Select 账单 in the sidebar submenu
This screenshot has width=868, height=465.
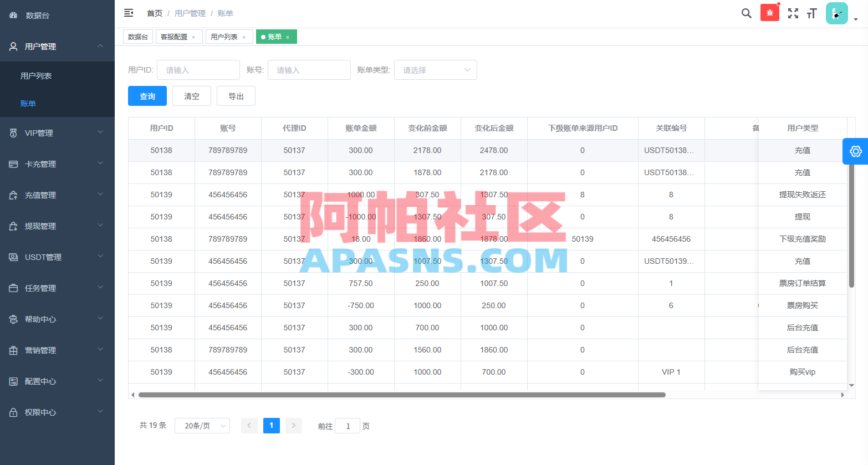[x=57, y=103]
